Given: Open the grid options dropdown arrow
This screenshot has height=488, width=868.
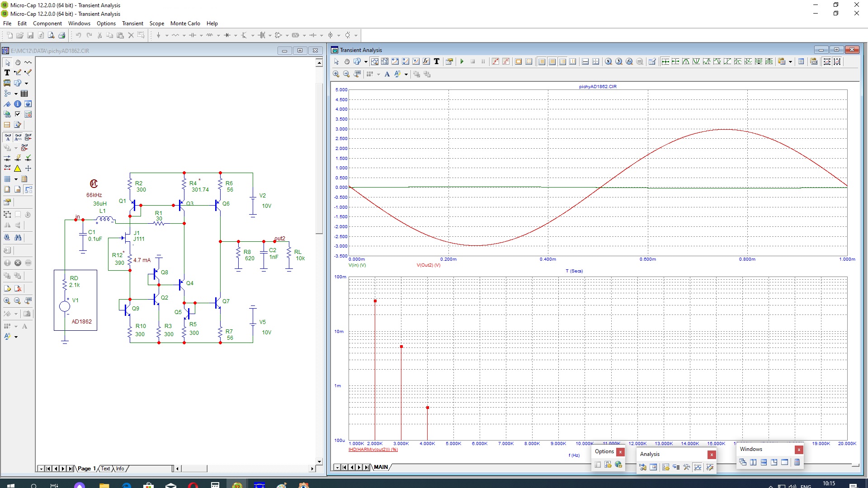Looking at the screenshot, I should coord(16,179).
